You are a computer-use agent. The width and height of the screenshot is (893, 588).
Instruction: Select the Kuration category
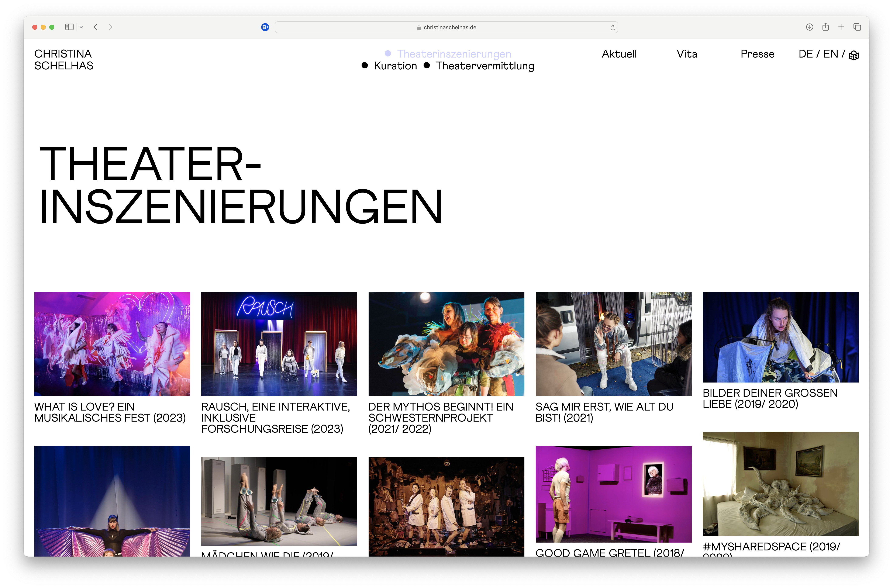click(395, 66)
